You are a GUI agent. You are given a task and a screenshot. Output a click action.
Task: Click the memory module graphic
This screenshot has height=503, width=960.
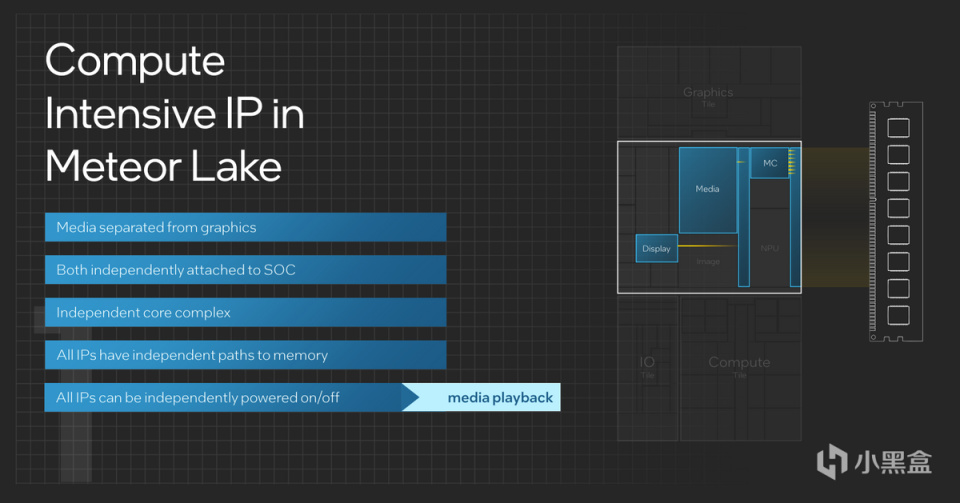896,222
